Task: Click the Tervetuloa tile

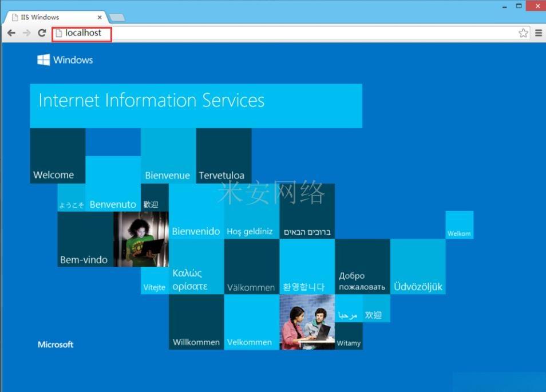Action: coord(224,156)
